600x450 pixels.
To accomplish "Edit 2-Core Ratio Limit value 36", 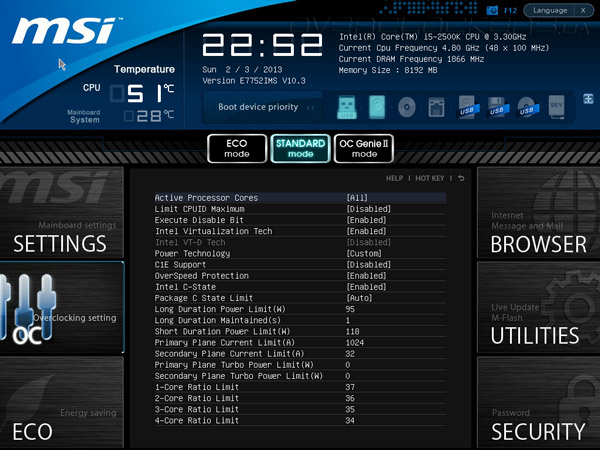I will click(x=350, y=398).
